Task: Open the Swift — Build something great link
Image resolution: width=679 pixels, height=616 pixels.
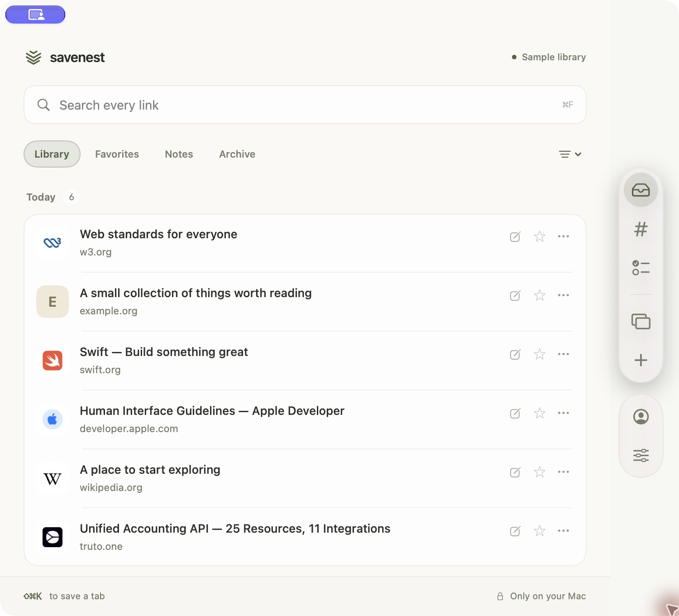Action: click(x=164, y=352)
